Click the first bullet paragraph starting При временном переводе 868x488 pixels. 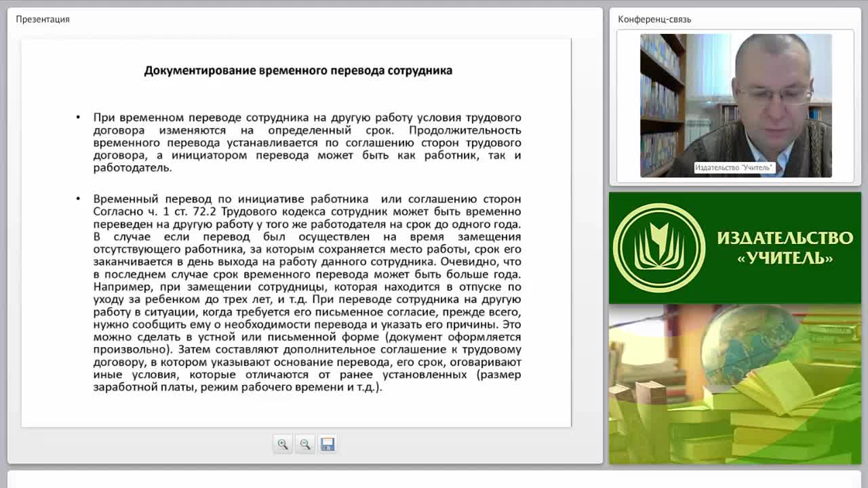(307, 142)
